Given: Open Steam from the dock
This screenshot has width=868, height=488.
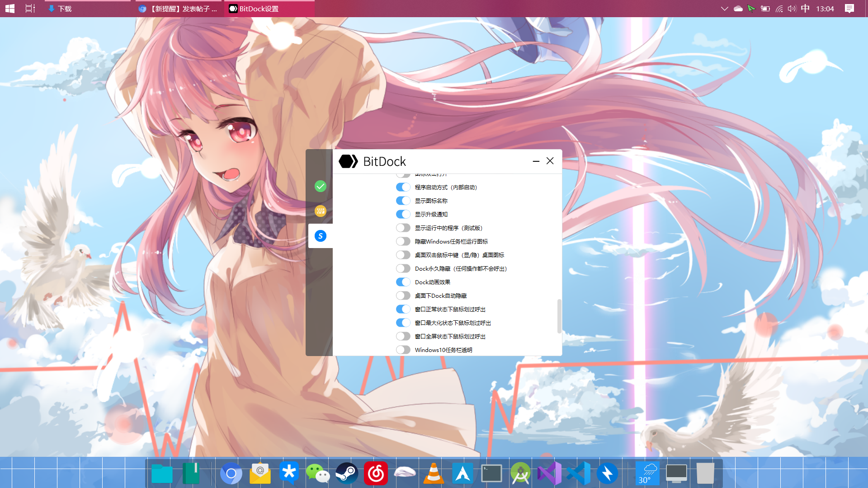Looking at the screenshot, I should point(347,473).
